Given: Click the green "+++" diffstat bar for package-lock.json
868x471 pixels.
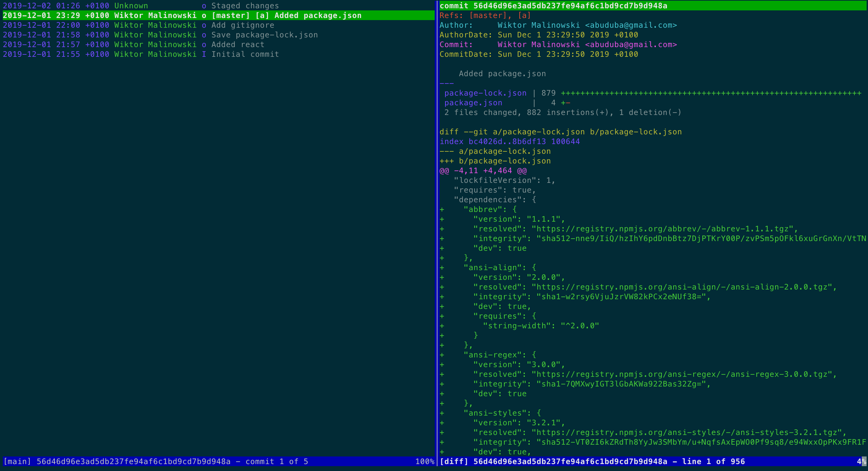Looking at the screenshot, I should [x=693, y=93].
